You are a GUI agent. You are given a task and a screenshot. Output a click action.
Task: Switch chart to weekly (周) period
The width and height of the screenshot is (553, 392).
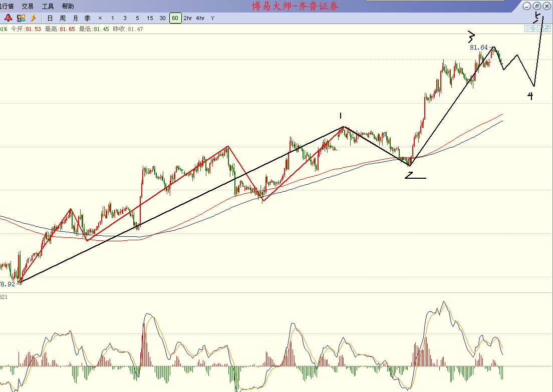(63, 18)
